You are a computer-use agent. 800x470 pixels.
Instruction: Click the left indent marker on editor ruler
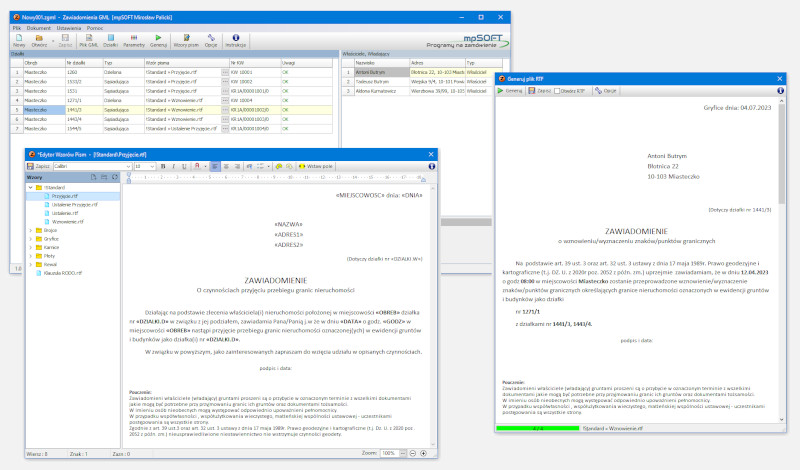[129, 180]
